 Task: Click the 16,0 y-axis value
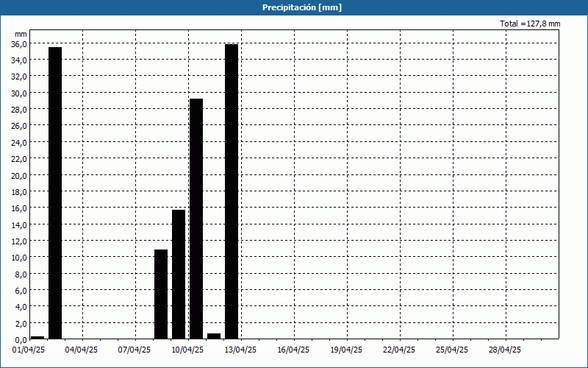(x=19, y=208)
